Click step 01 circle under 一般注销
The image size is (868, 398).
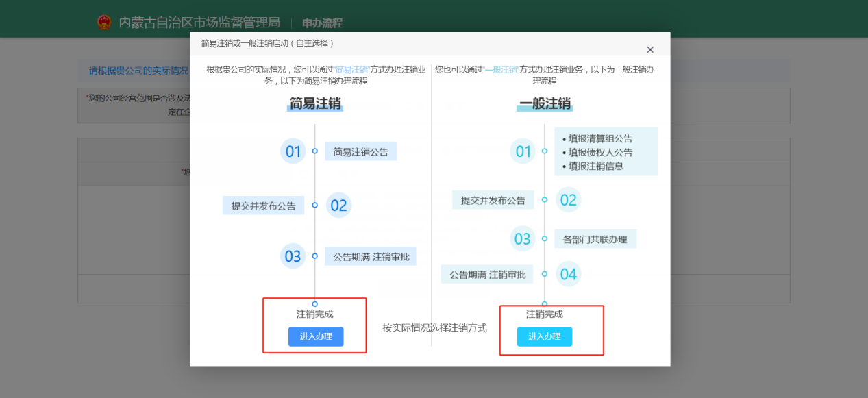coord(523,151)
